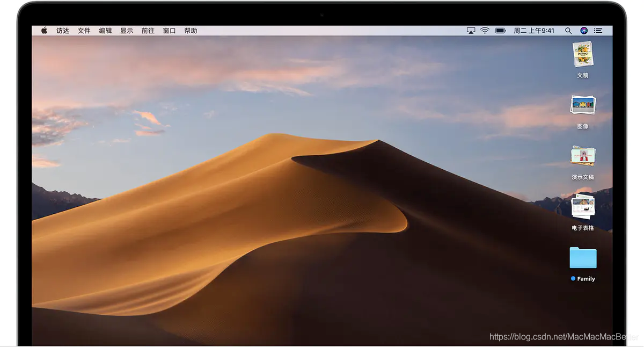Open the 窗口 menu
Image resolution: width=644 pixels, height=347 pixels.
click(x=170, y=31)
